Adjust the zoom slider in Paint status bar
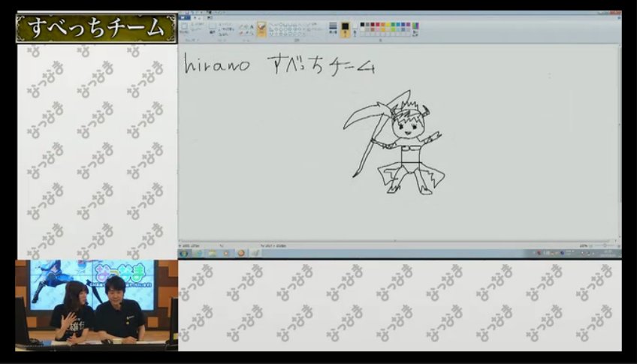Image resolution: width=637 pixels, height=364 pixels. 605,246
